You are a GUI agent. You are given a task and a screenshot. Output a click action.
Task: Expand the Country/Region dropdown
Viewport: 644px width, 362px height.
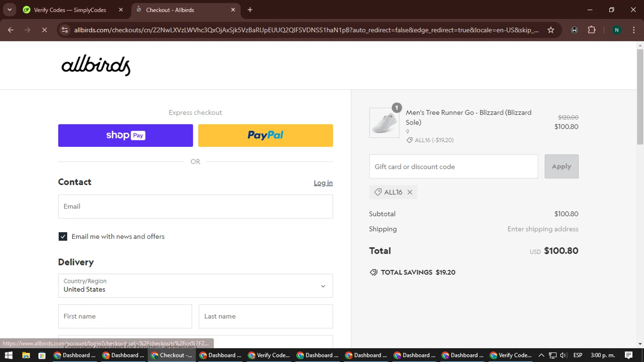(x=195, y=286)
